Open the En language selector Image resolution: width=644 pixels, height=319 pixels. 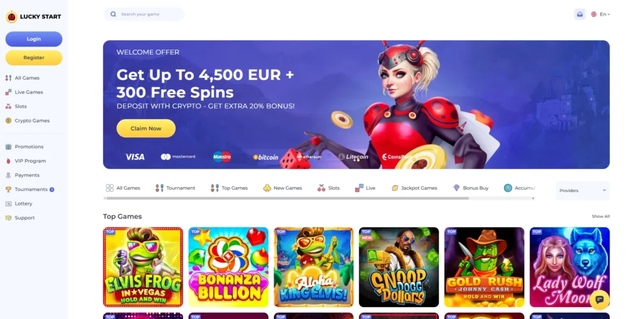tap(601, 14)
